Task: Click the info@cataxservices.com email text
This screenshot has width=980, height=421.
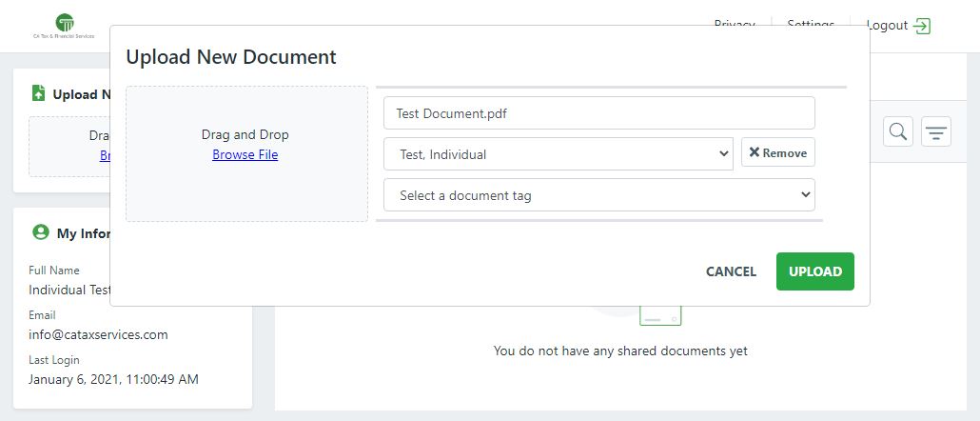Action: click(x=98, y=334)
